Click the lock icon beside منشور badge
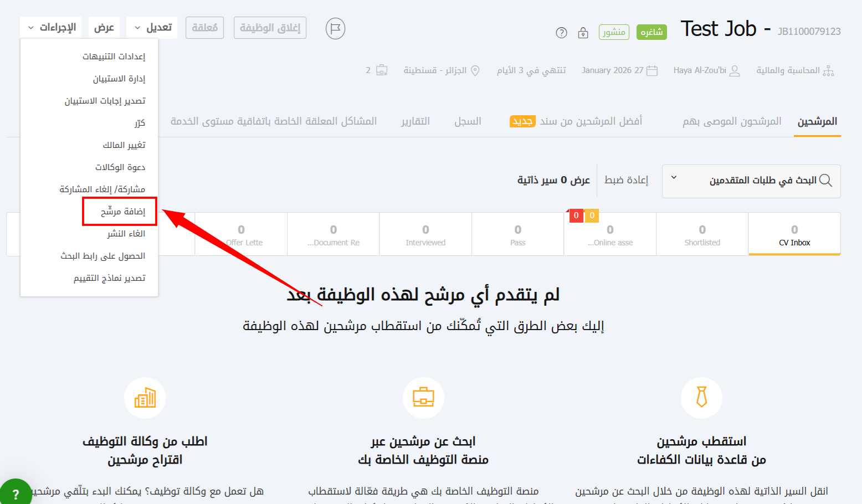862x504 pixels. click(583, 33)
